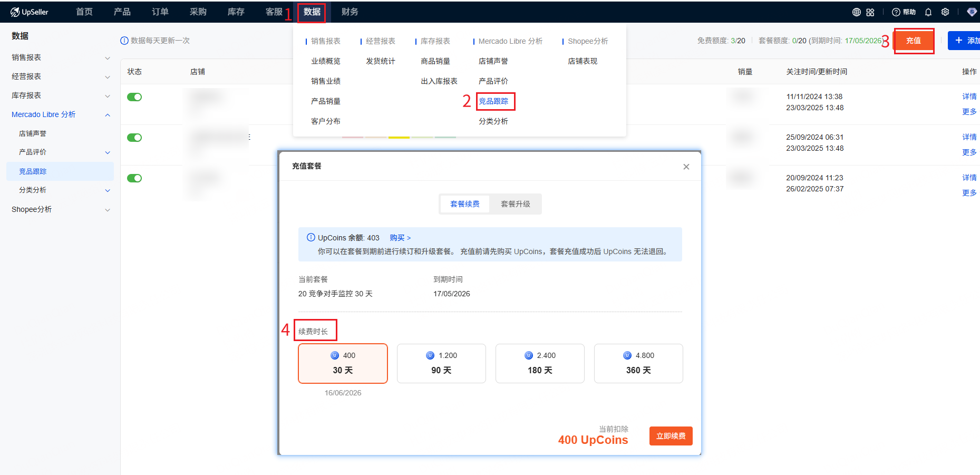Open the language globe icon
This screenshot has width=980, height=475.
[856, 12]
